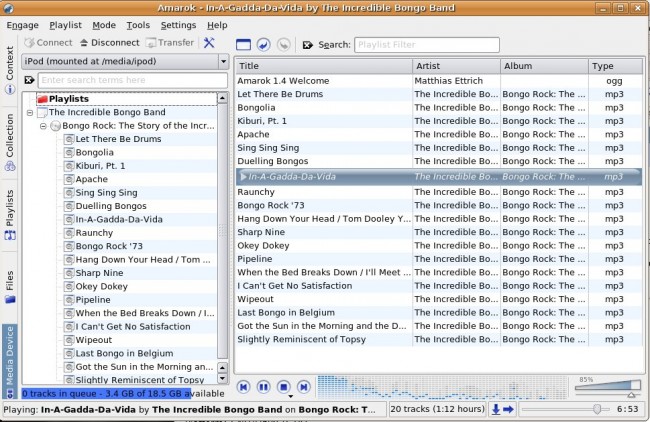Screen dimensions: 650x422
Task: Toggle the repeat arrow in status bar
Action: pos(508,409)
